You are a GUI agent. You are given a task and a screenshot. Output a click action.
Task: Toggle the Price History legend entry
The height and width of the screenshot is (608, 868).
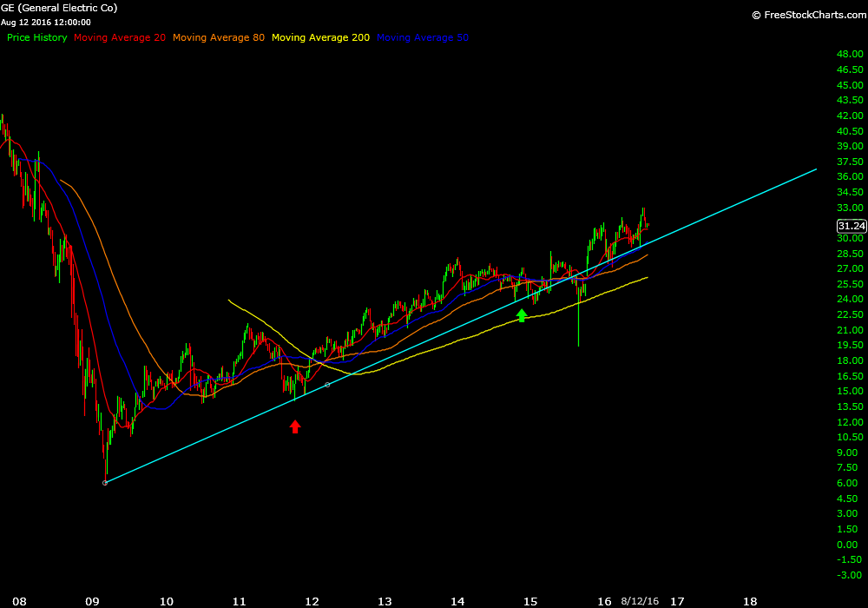coord(36,37)
